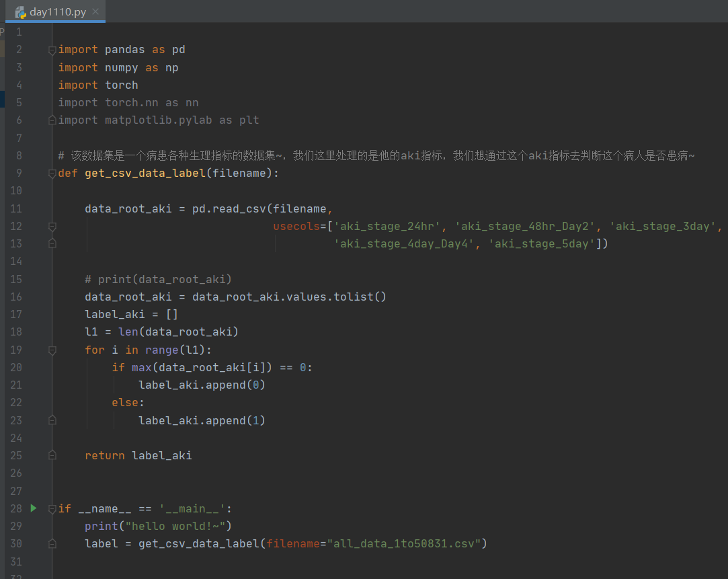Click line number 20 in the gutter
728x579 pixels.
coord(16,368)
